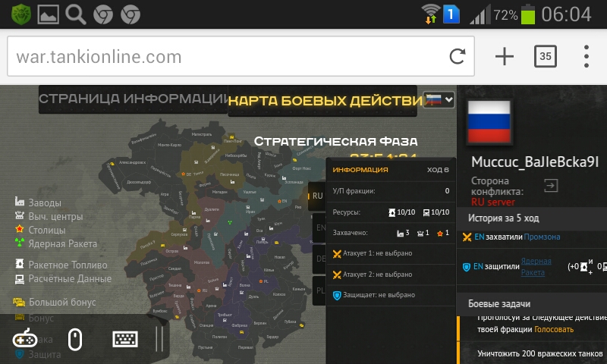The image size is (607, 364).
Task: Open the Ядерная Ракета link in history
Action: (536, 266)
